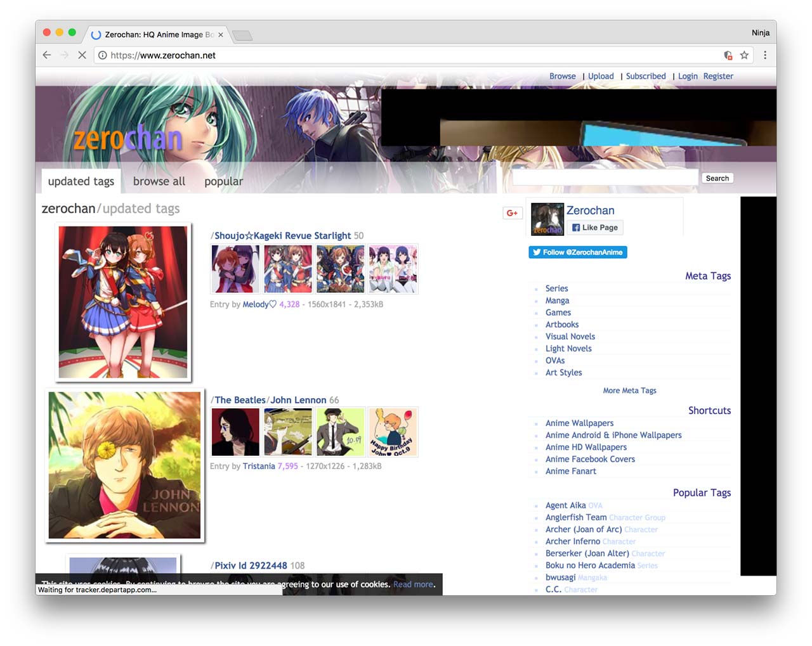Open Manga meta tag

pos(558,300)
